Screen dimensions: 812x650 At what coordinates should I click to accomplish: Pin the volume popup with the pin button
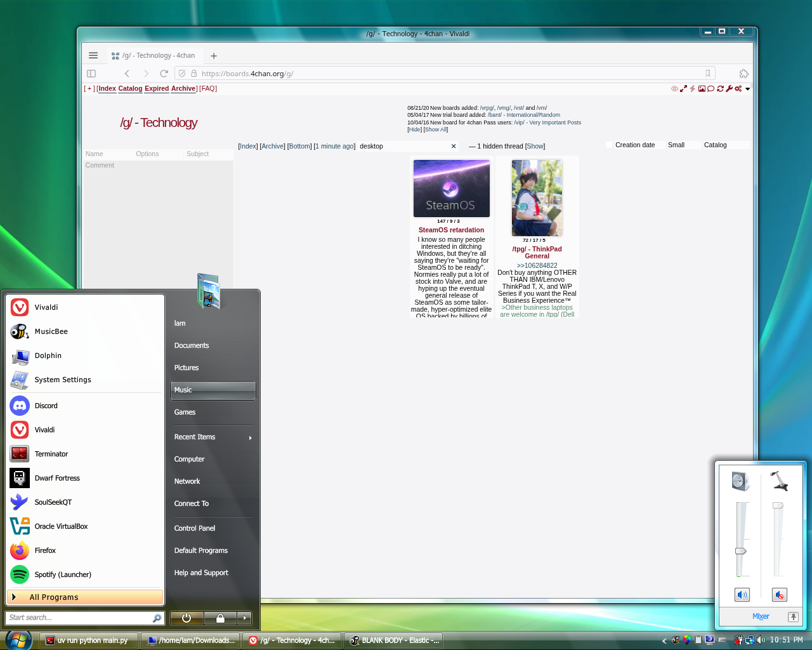[793, 617]
